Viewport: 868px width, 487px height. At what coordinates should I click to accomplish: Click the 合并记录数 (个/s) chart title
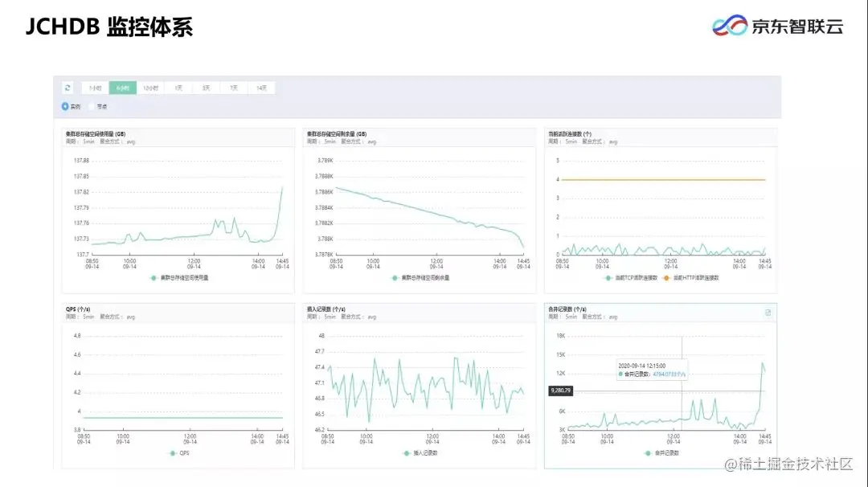click(567, 309)
